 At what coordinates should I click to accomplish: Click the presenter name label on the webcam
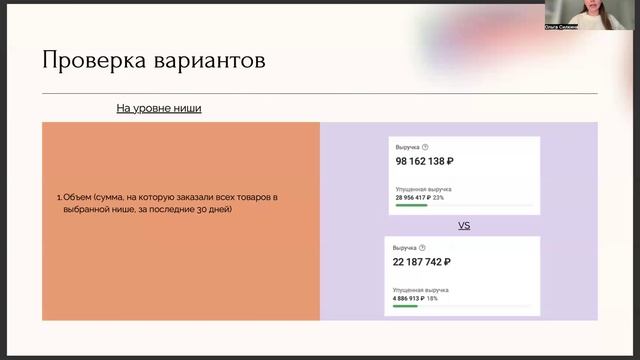coord(561,27)
